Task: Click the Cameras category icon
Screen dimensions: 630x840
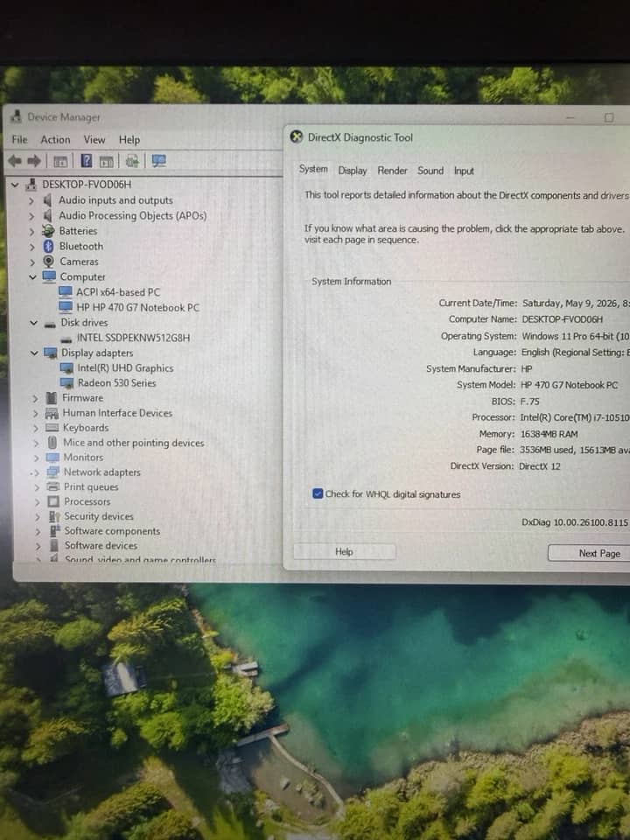Action: 49,262
